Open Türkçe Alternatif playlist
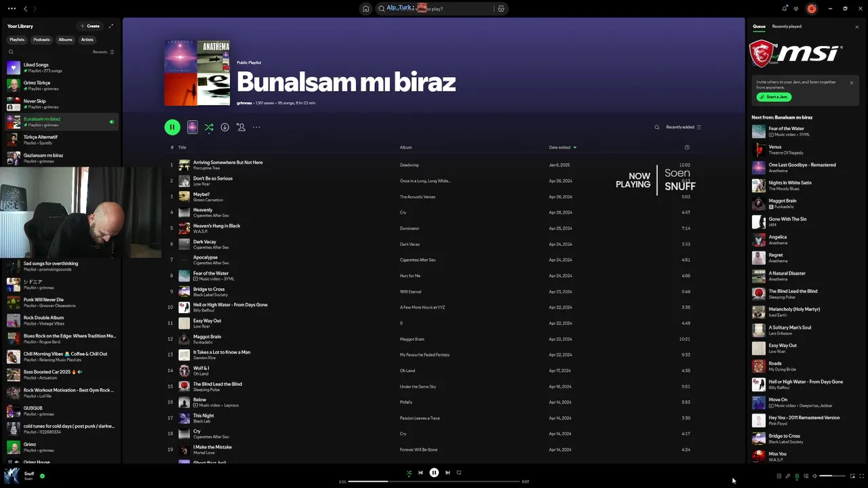Screen dimensions: 868x488 coord(61,140)
